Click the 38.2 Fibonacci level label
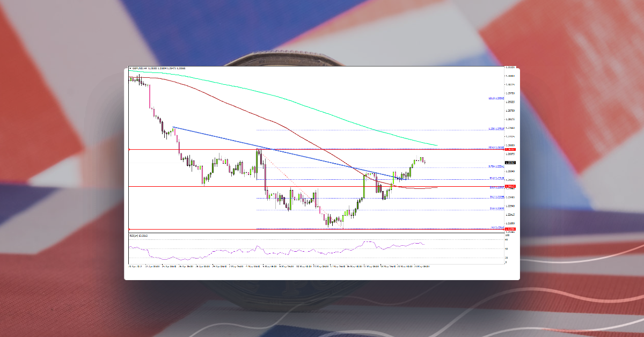 coord(496,197)
